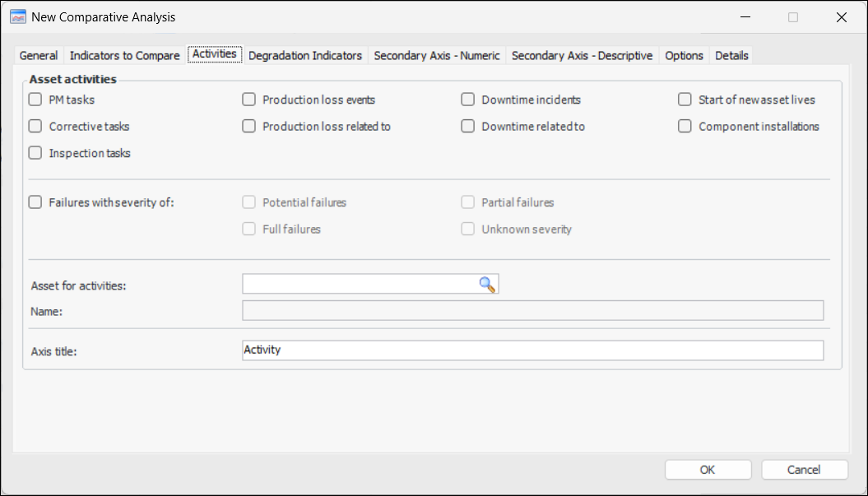Check the Production loss related to box

249,127
